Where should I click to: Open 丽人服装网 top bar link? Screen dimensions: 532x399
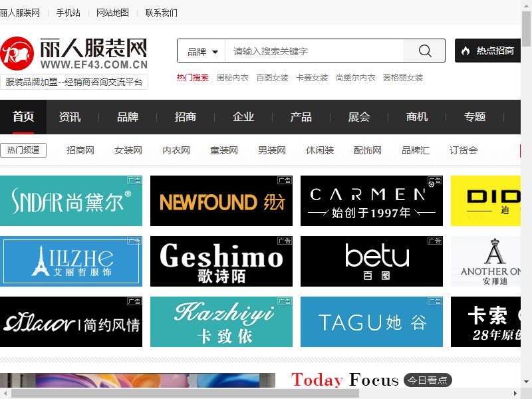point(20,13)
